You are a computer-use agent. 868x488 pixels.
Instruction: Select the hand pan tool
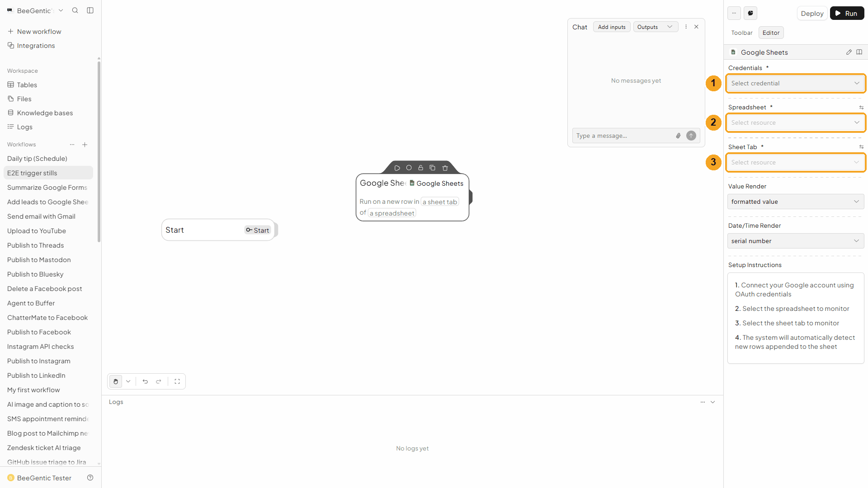click(x=116, y=381)
